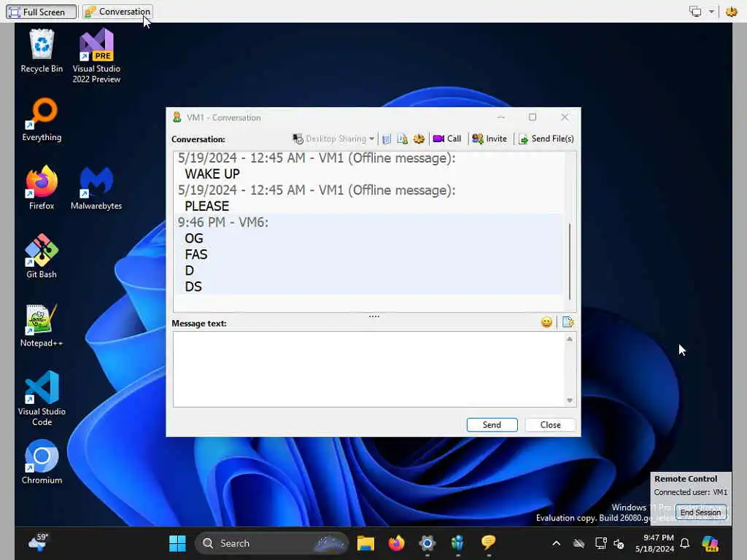Image resolution: width=747 pixels, height=560 pixels.
Task: Send the message
Action: coord(492,425)
